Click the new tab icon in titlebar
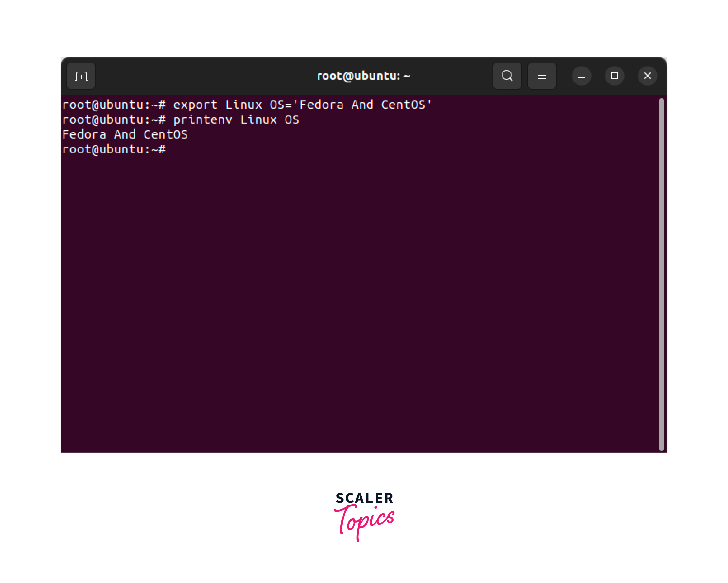 (x=81, y=76)
